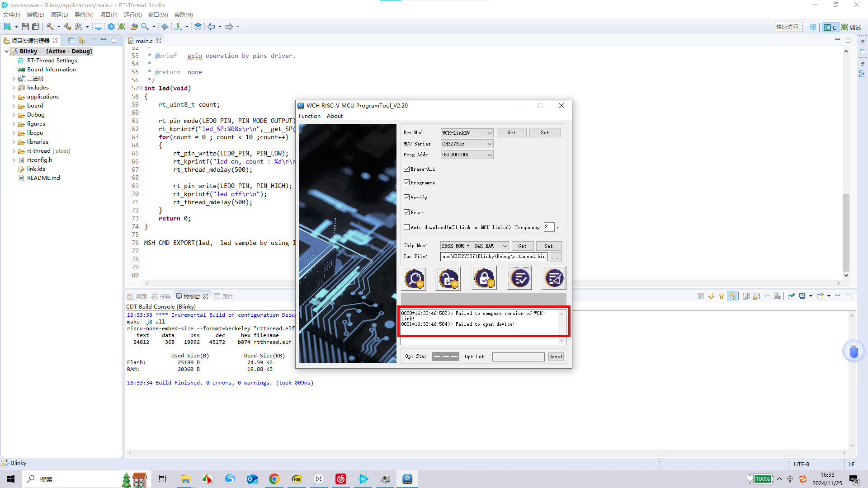Image resolution: width=868 pixels, height=488 pixels.
Task: Switch to the 问题 tab in the bottom panel
Action: point(137,296)
